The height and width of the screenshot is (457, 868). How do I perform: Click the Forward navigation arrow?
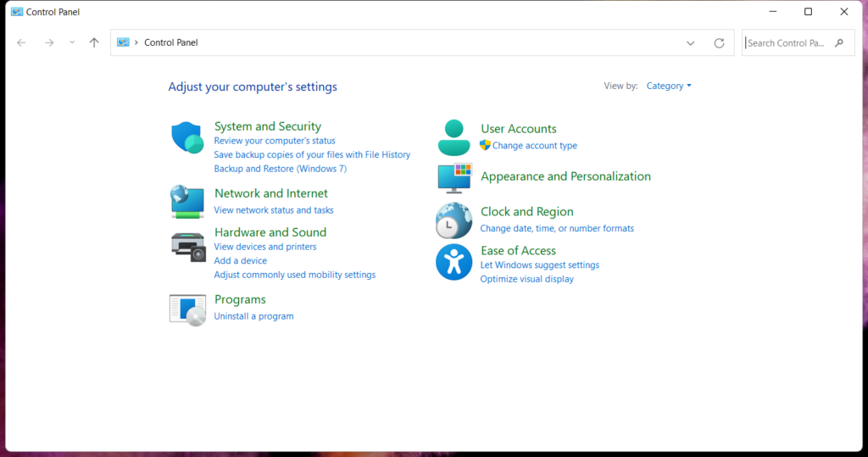tap(49, 42)
